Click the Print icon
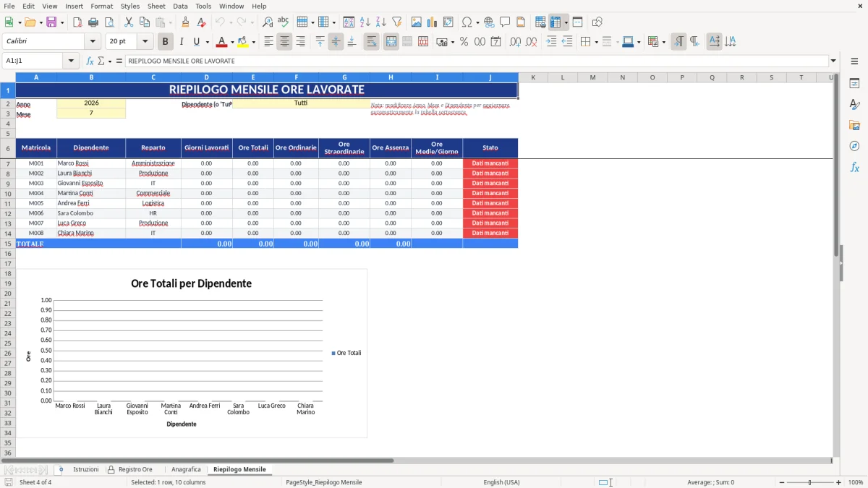 pos(93,22)
